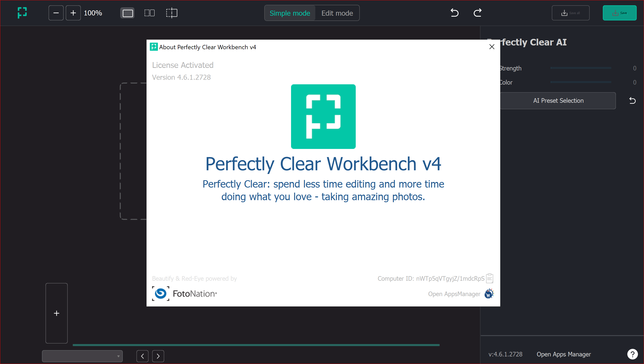Select the side-by-side view layout
644x364 pixels.
pos(149,13)
